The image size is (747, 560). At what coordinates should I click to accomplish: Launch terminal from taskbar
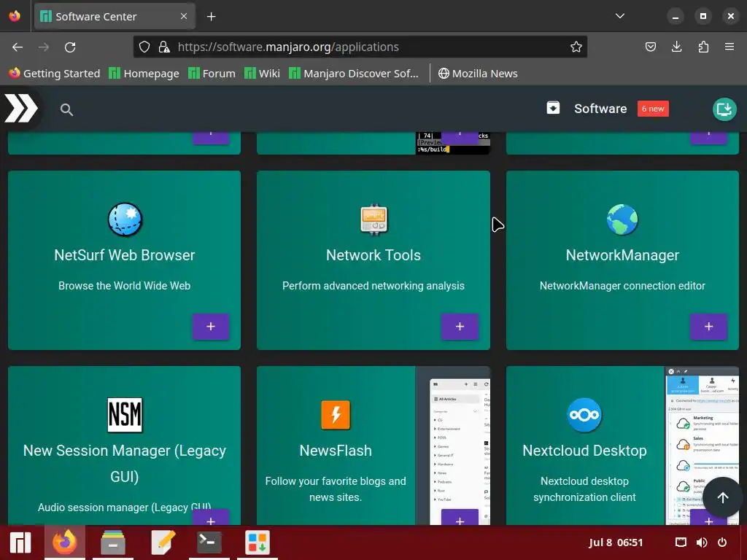209,542
